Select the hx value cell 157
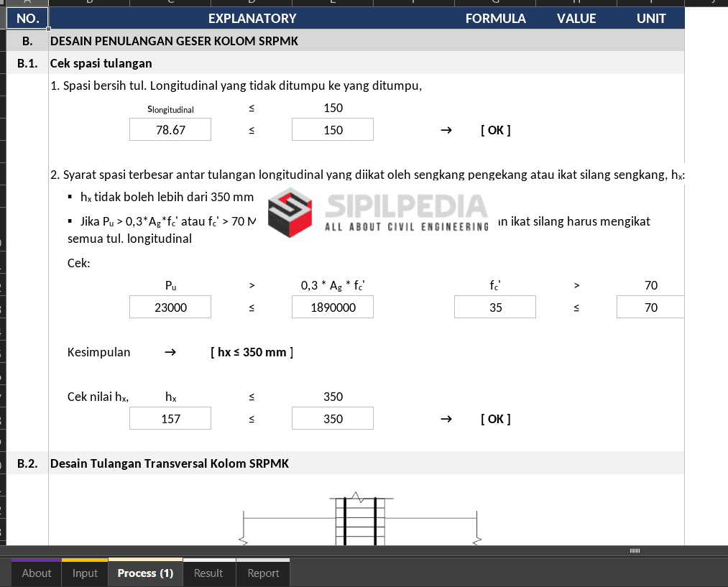Screen dimensions: 728x587 pos(170,419)
